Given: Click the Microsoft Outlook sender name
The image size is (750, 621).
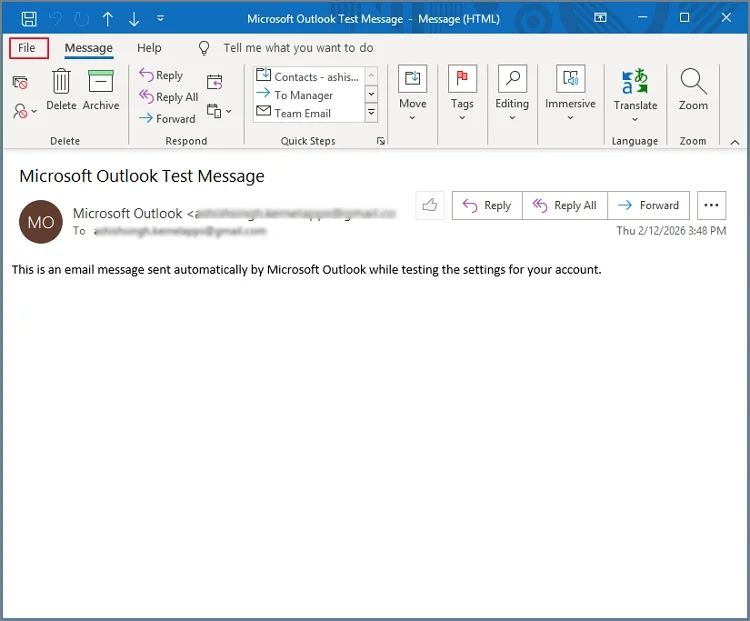Looking at the screenshot, I should [x=128, y=213].
